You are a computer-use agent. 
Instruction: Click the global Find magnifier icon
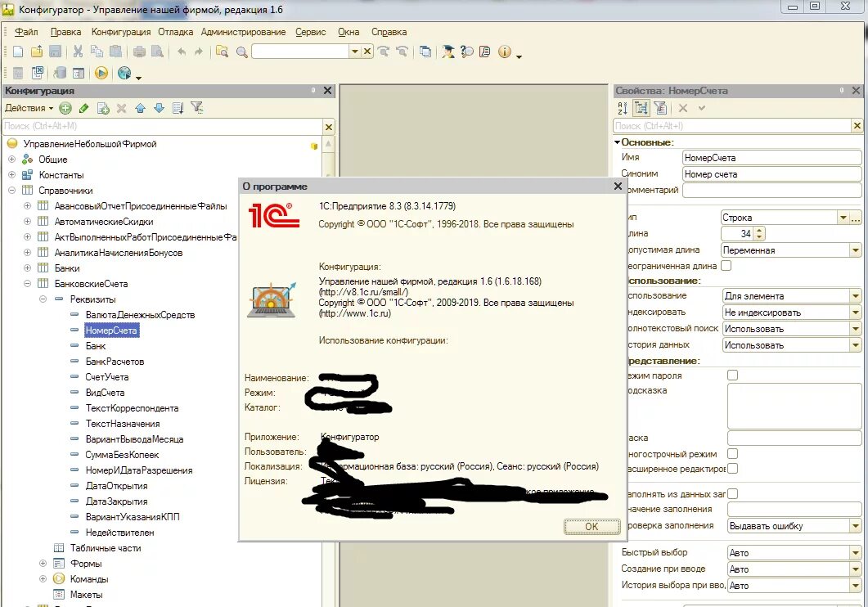(x=242, y=52)
